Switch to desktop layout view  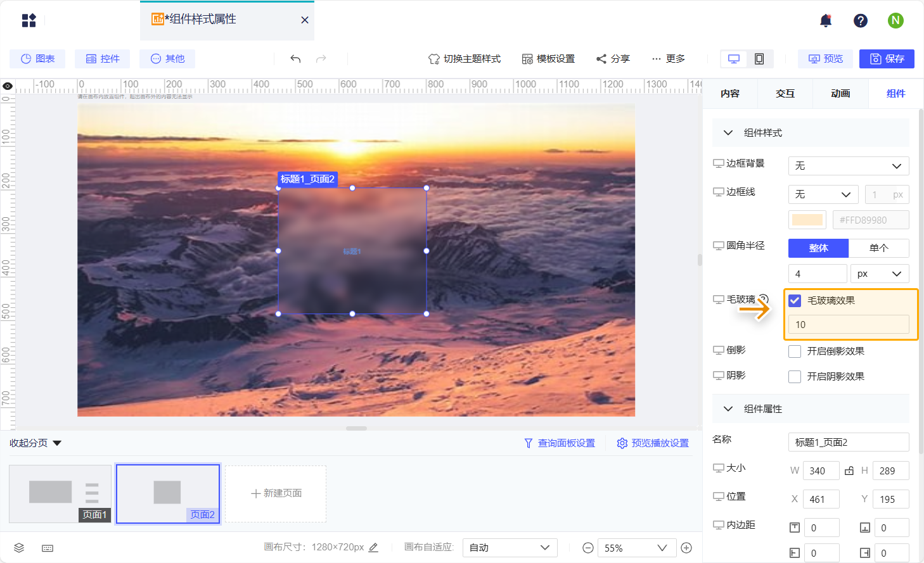[x=734, y=59]
